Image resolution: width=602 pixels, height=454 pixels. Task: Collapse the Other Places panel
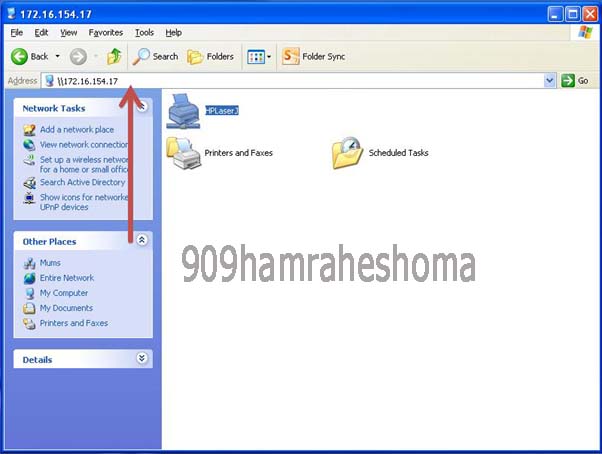click(x=142, y=240)
